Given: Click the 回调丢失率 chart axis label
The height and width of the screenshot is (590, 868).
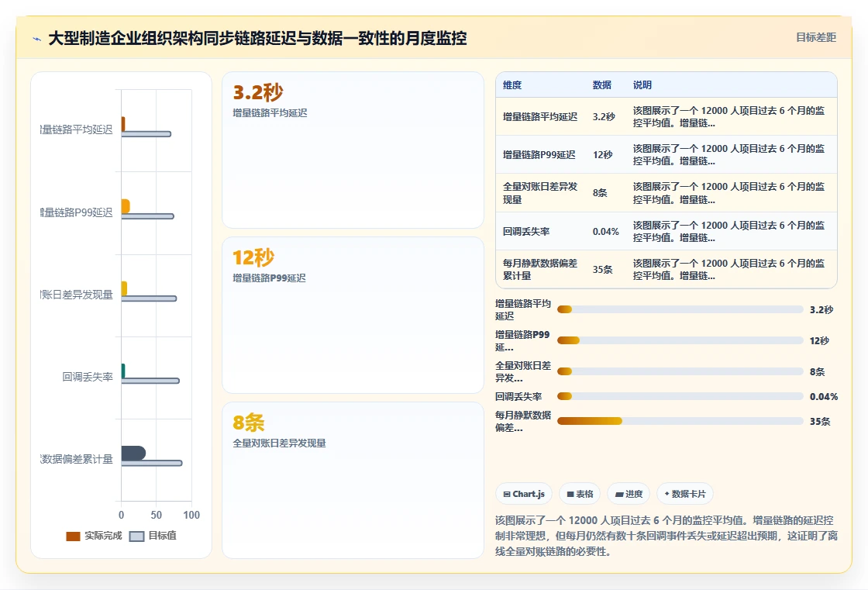Looking at the screenshot, I should pyautogui.click(x=88, y=378).
